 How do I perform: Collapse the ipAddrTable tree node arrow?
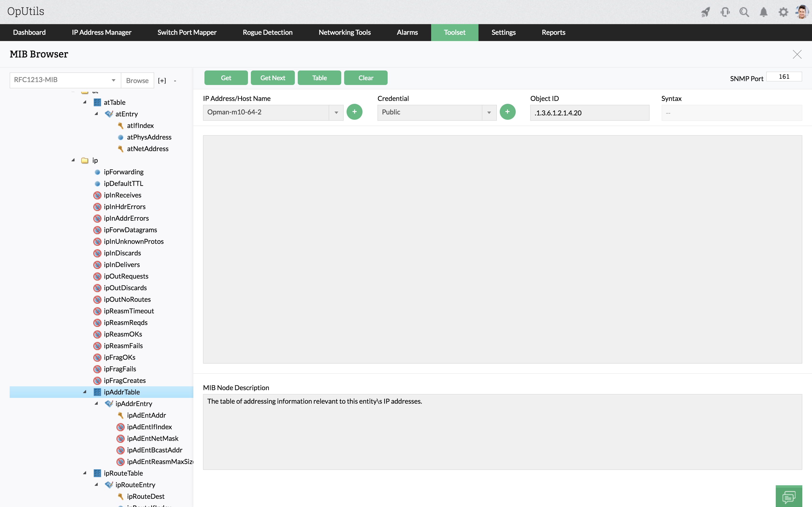click(85, 392)
